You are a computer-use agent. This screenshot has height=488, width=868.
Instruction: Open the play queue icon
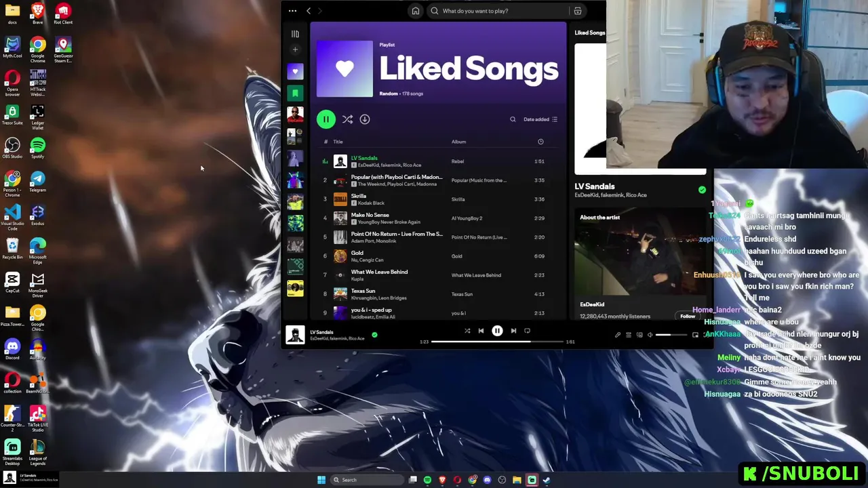[629, 335]
